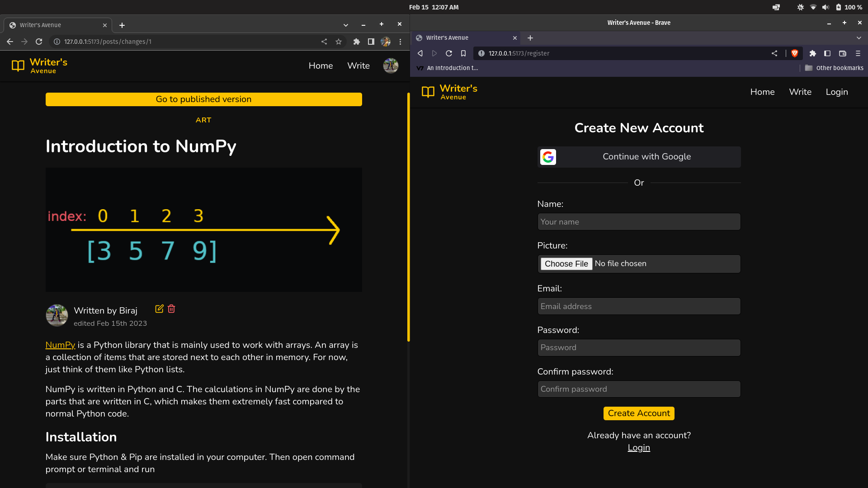Click the Home menu item in right browser
The image size is (868, 488).
click(762, 92)
